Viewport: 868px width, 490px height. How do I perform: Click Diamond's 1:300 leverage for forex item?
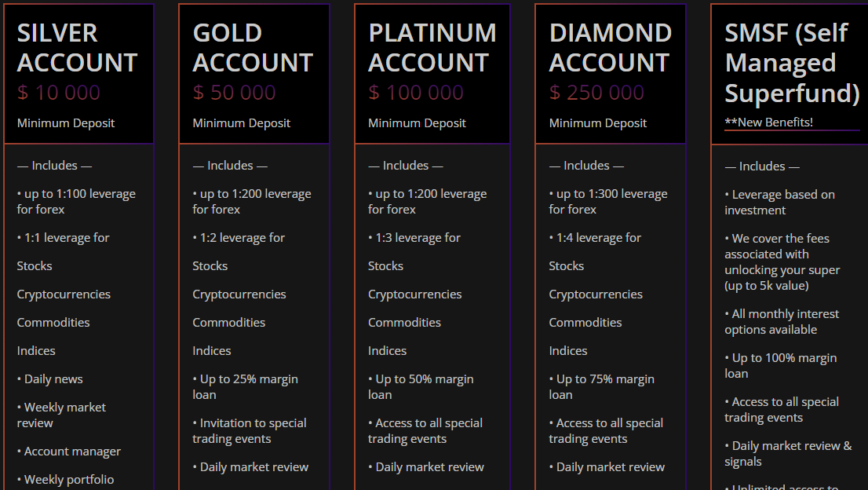tap(608, 202)
